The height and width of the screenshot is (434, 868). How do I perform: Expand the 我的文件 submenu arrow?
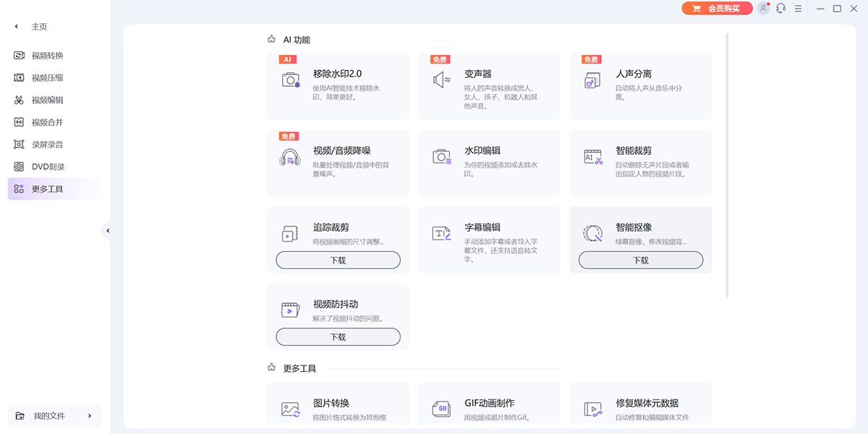(x=90, y=416)
